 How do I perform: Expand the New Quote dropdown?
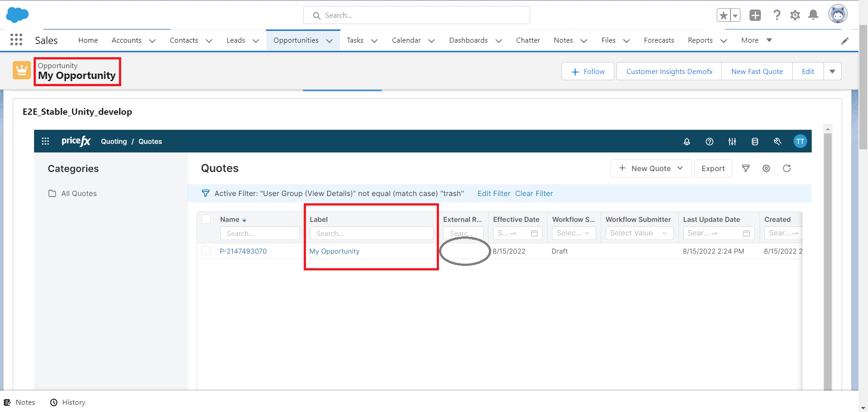pyautogui.click(x=680, y=168)
